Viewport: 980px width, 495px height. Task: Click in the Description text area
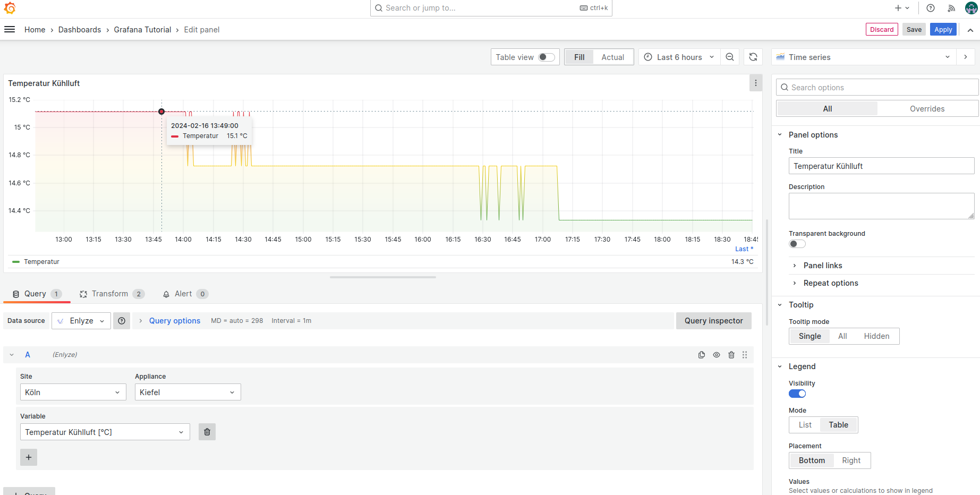pos(881,206)
